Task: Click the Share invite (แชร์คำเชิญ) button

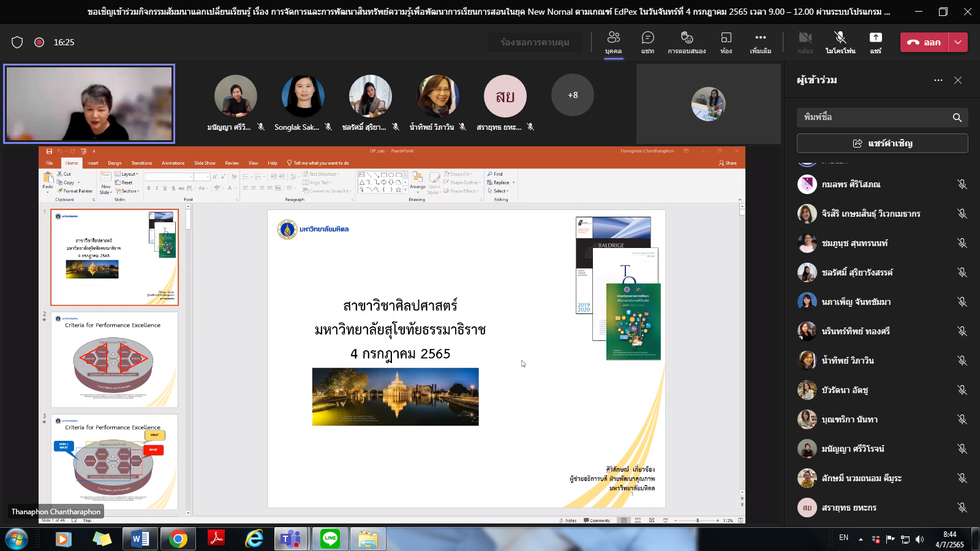Action: 882,143
